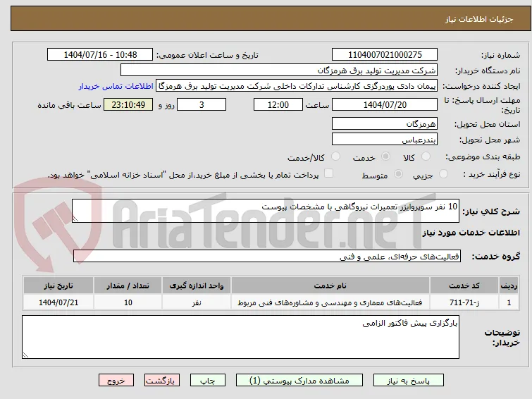The image size is (532, 399).
Task: Open مشاهده مدارک پیوستی (1) button
Action: coord(299,381)
